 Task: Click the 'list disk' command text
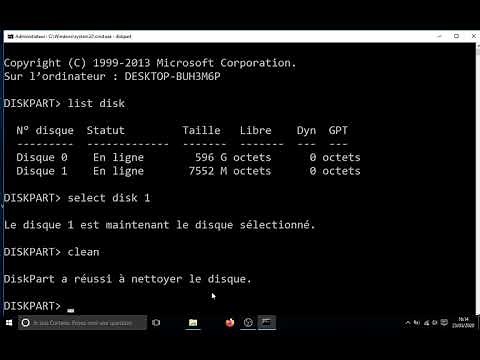96,103
